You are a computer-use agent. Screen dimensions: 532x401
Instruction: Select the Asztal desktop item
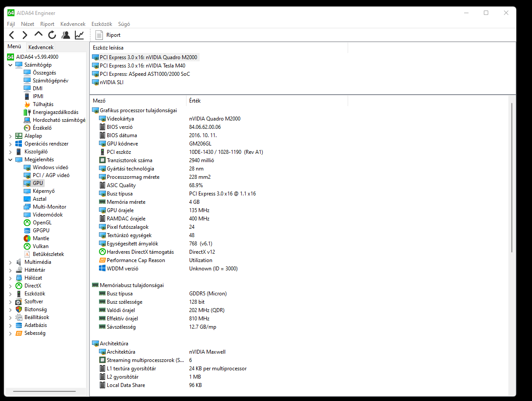[35, 199]
